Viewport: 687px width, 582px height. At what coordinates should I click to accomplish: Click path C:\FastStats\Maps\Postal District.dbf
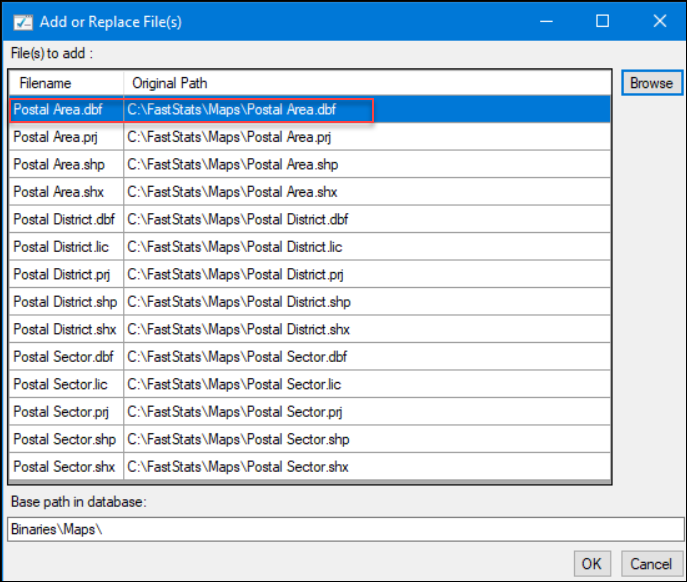click(238, 220)
